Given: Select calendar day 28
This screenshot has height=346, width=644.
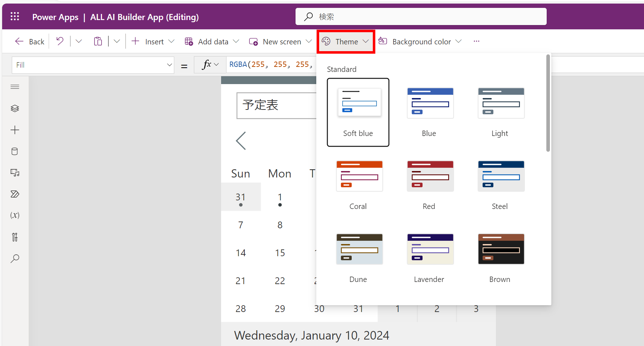Looking at the screenshot, I should pyautogui.click(x=241, y=309).
